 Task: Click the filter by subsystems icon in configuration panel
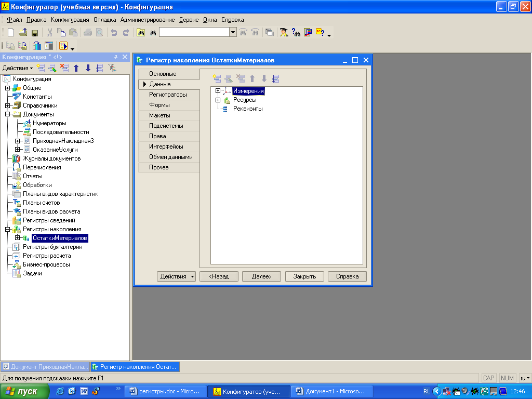112,68
